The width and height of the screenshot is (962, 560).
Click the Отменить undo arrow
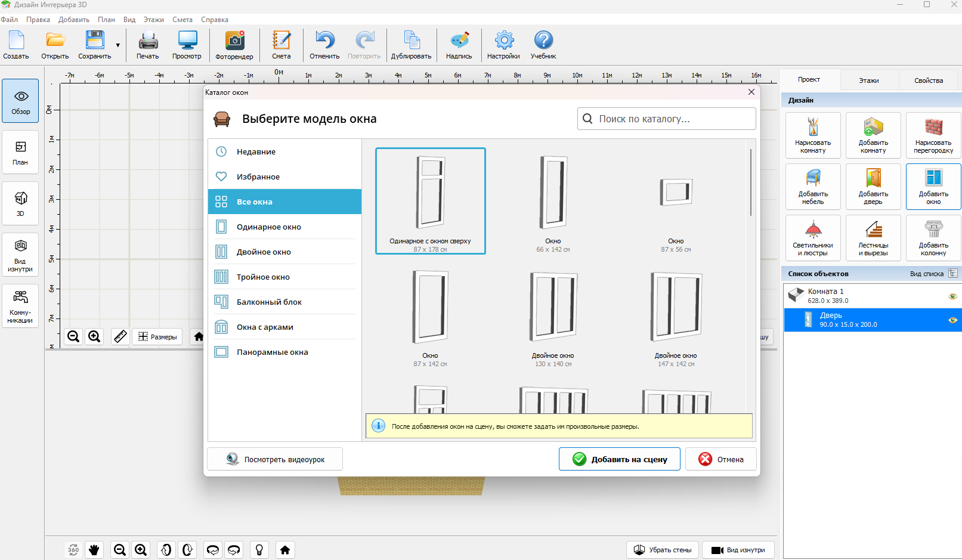(x=324, y=45)
